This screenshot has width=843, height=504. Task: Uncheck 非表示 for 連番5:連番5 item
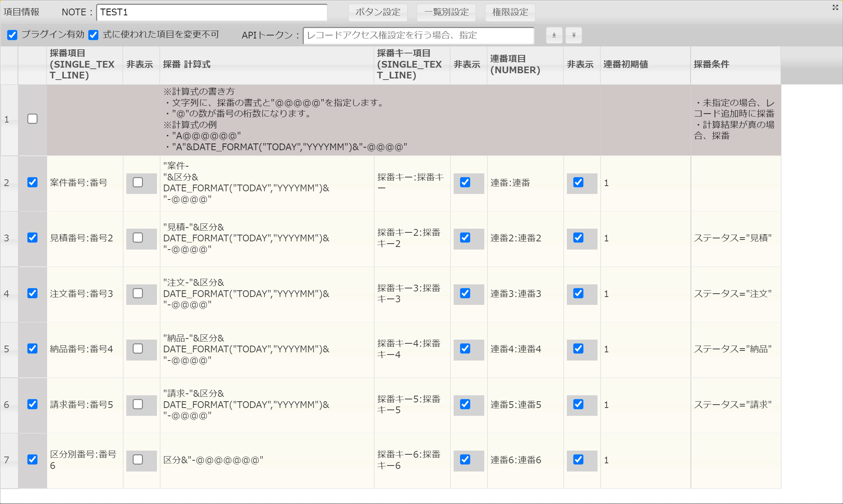(578, 404)
